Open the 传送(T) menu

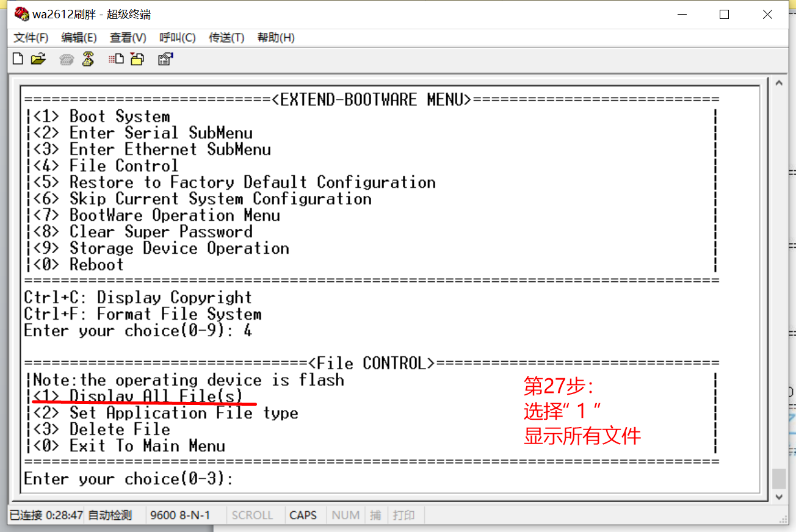click(x=226, y=38)
